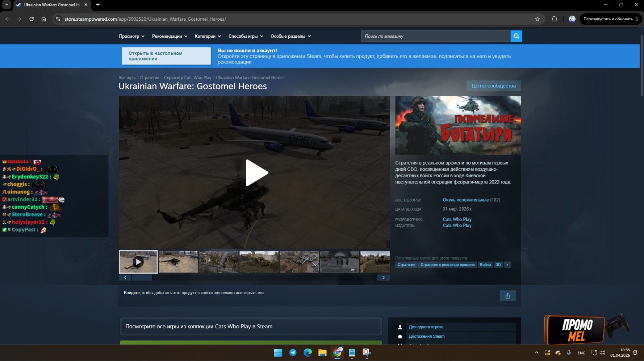Viewport: 644px width, 361px height.
Task: Select the second screenshot thumbnail with helicopter
Action: (179, 262)
